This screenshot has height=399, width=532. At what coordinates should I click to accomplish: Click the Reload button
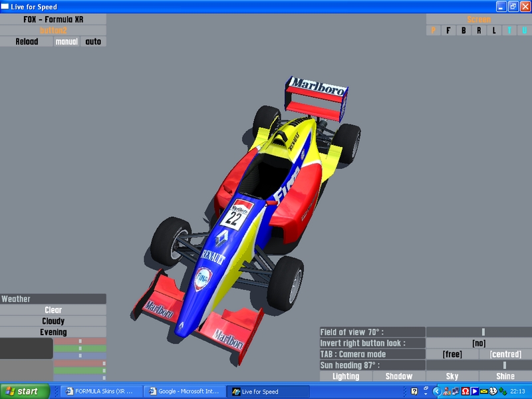point(27,42)
